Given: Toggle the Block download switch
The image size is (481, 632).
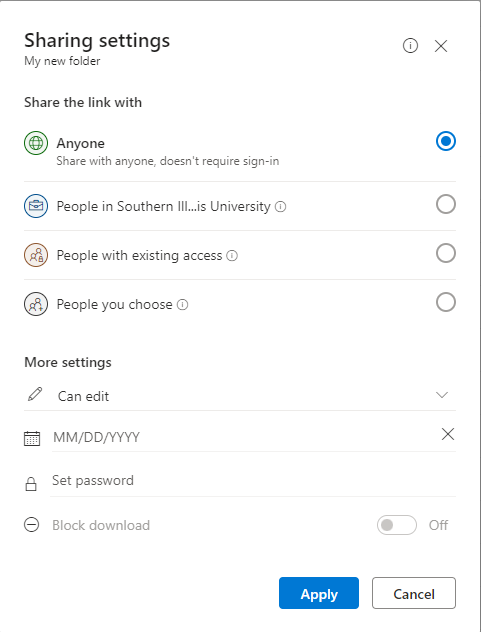Looking at the screenshot, I should pyautogui.click(x=397, y=525).
